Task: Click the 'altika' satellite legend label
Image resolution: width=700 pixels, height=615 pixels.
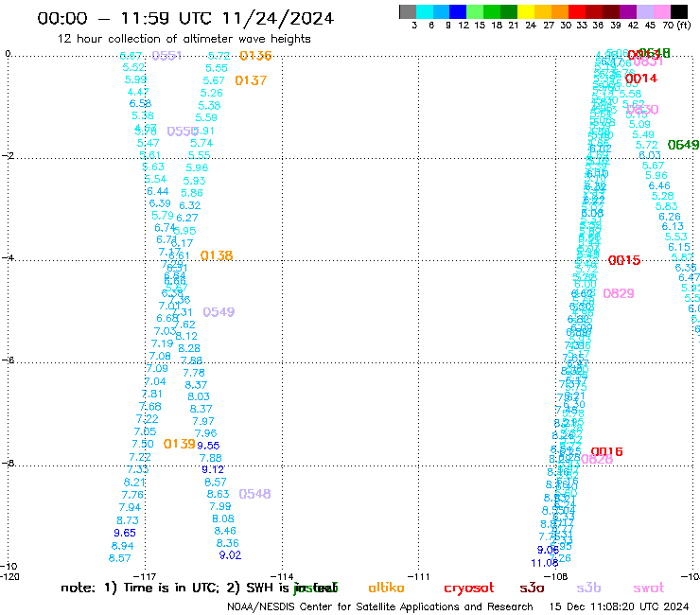Action: coord(386,588)
